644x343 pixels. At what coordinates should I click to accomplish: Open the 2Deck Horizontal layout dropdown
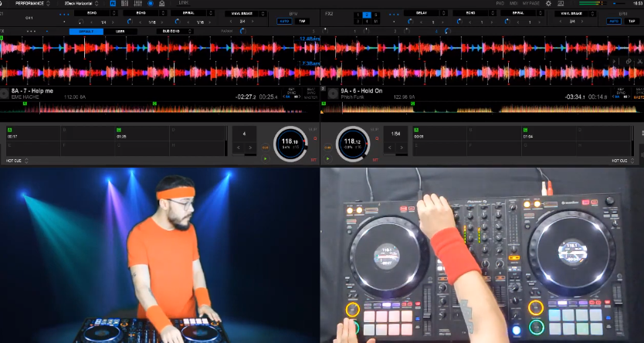pos(81,3)
